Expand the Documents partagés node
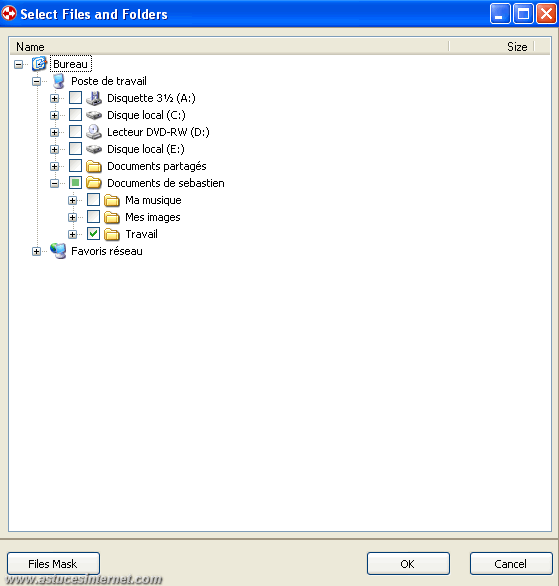 [55, 166]
